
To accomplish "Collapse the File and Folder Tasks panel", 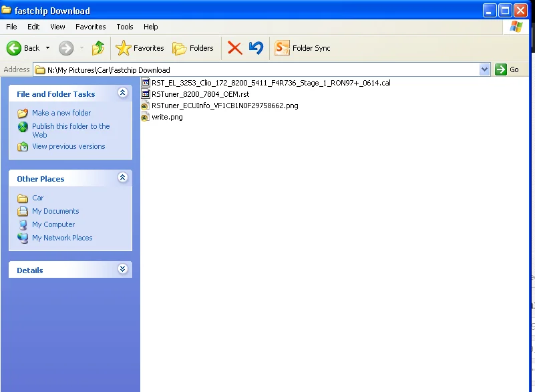I will pos(122,92).
